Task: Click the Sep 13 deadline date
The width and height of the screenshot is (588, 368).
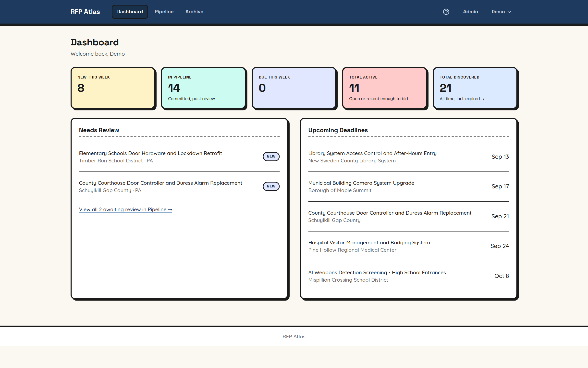Action: (500, 157)
